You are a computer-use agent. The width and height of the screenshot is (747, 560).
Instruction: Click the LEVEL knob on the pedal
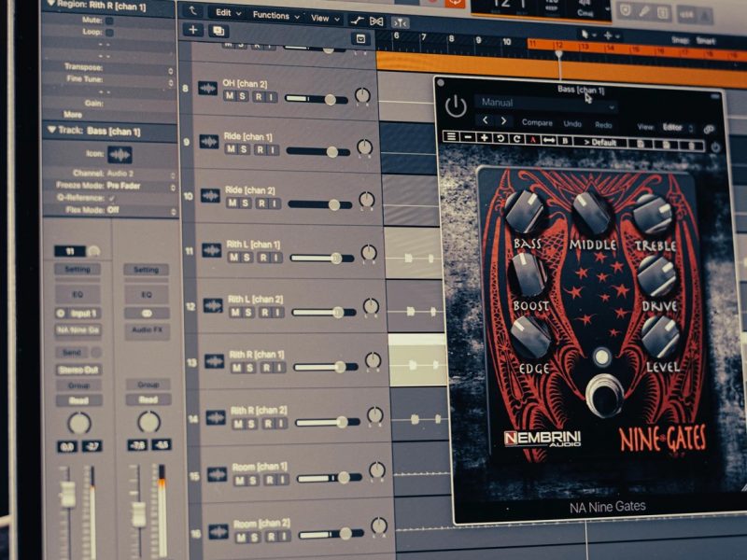[660, 337]
